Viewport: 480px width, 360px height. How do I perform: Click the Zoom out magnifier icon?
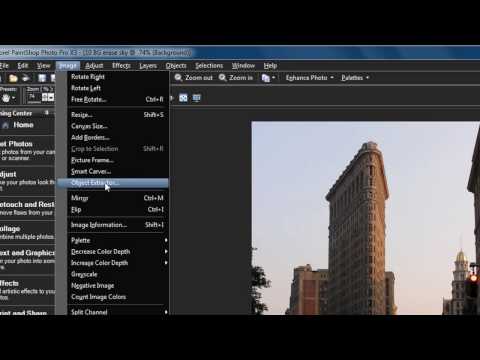178,78
